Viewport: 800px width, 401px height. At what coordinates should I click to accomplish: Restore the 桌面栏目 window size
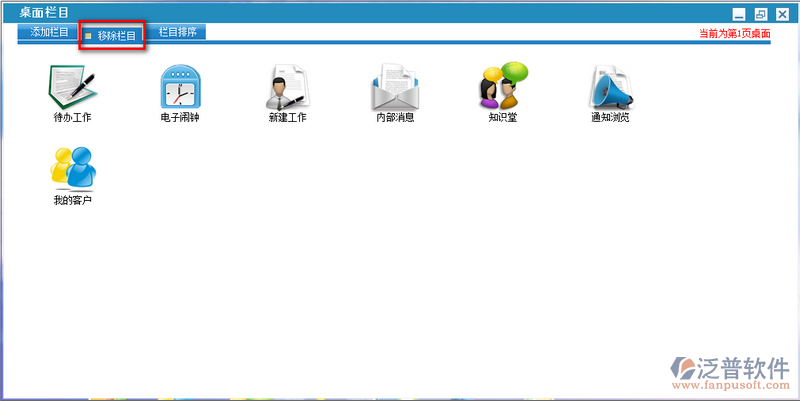pyautogui.click(x=761, y=14)
